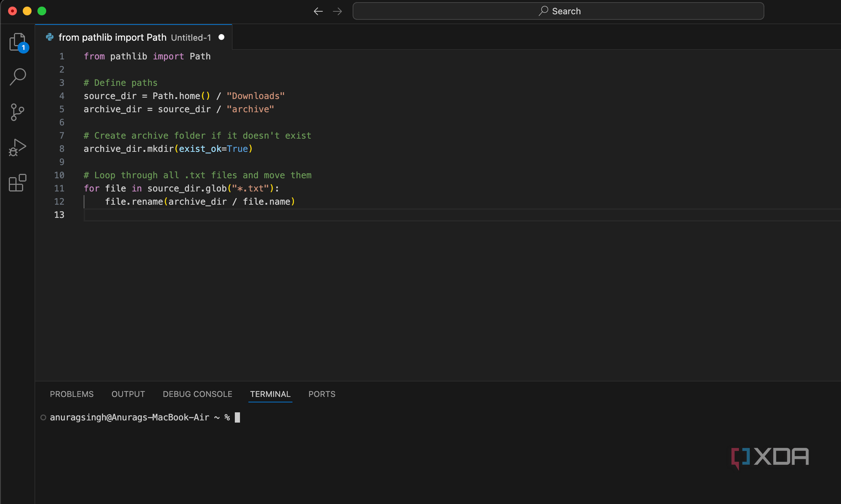Click the Go Back arrow

[x=318, y=11]
